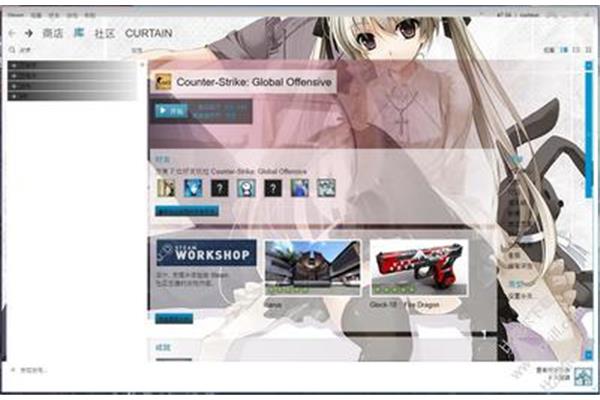This screenshot has width=600, height=400.
Task: Click the Counter-Strike: Global Offensive title
Action: click(x=254, y=82)
